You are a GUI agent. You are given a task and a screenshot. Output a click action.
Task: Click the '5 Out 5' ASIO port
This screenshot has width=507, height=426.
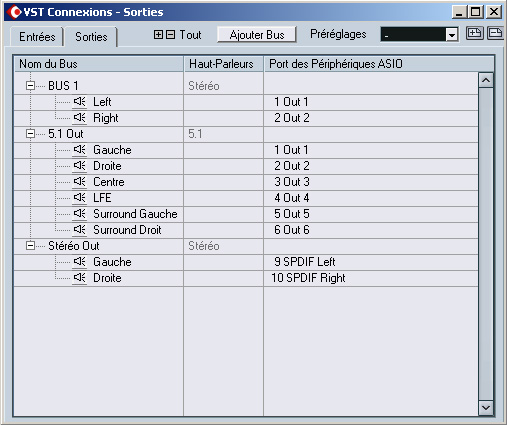pos(292,214)
